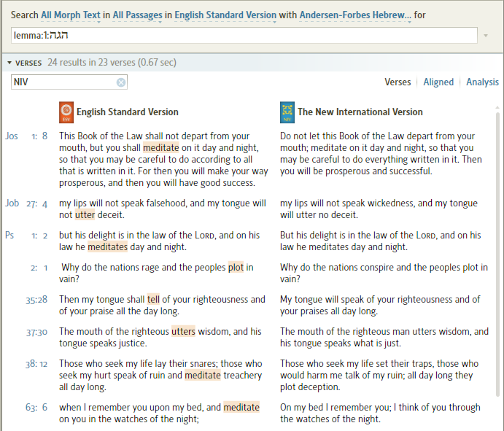Switch to the Analysis view

482,82
